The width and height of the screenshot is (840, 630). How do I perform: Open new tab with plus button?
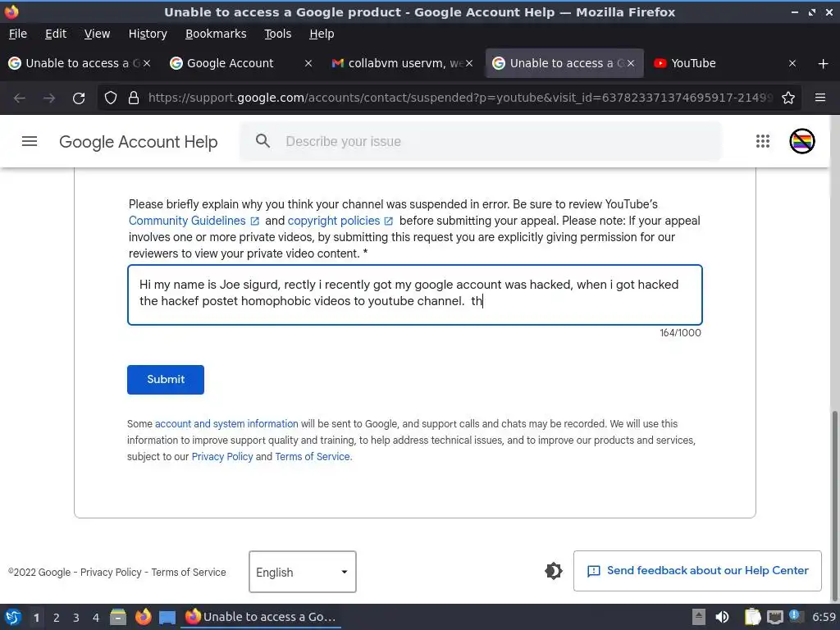(824, 64)
